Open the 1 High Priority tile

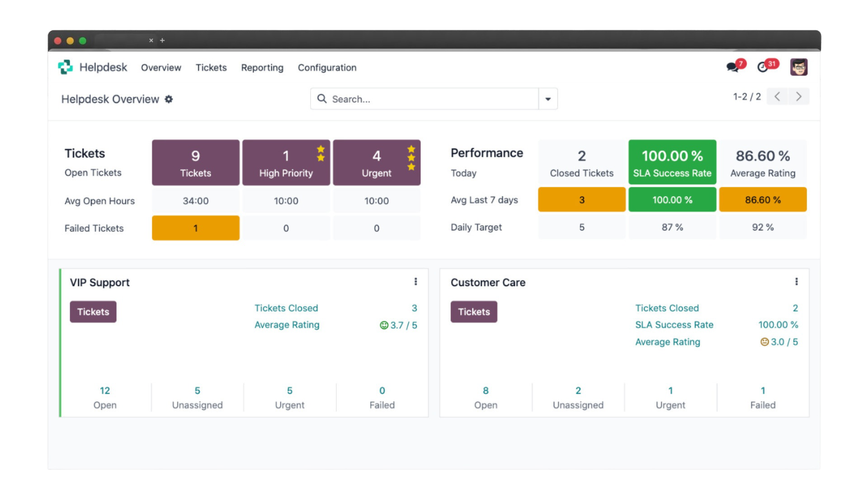pos(286,163)
